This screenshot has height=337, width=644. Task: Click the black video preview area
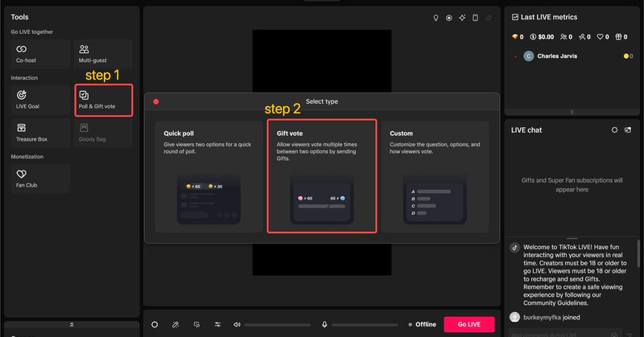click(321, 61)
